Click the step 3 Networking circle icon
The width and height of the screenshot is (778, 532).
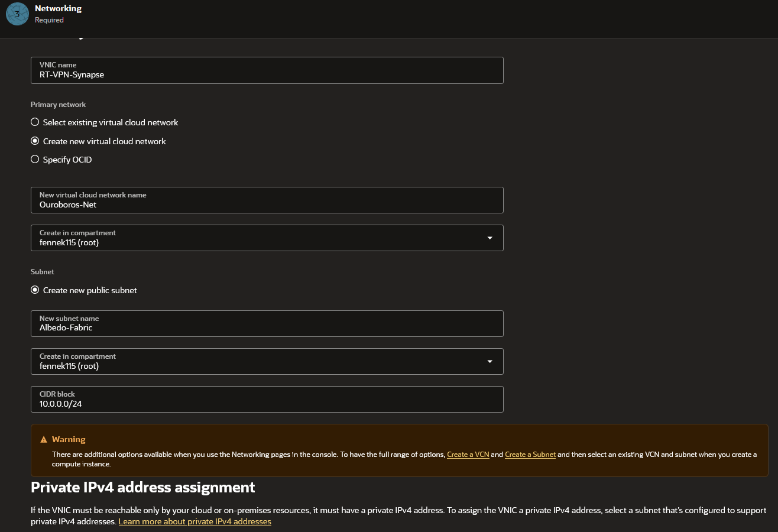coord(17,14)
